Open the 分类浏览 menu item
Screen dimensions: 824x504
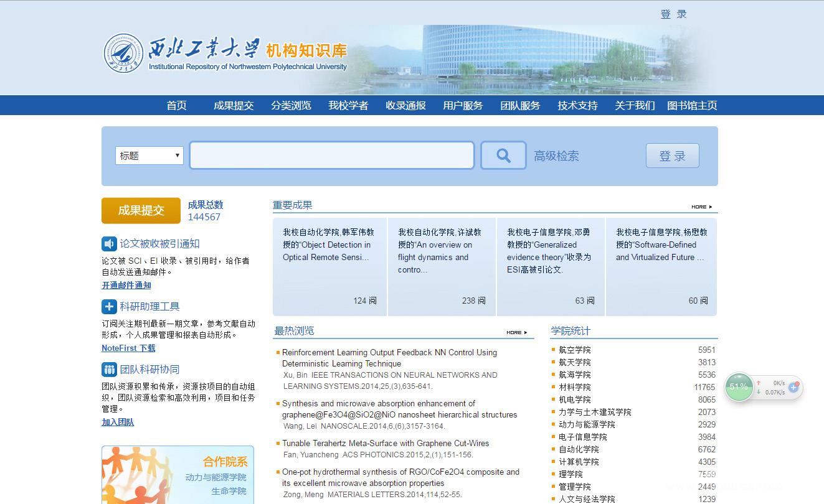291,106
